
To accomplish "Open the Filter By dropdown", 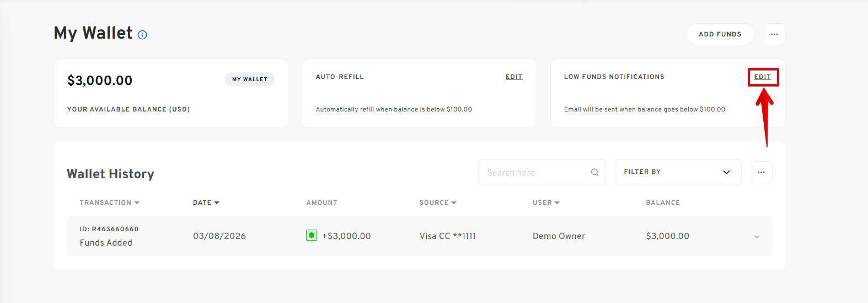I will click(677, 172).
